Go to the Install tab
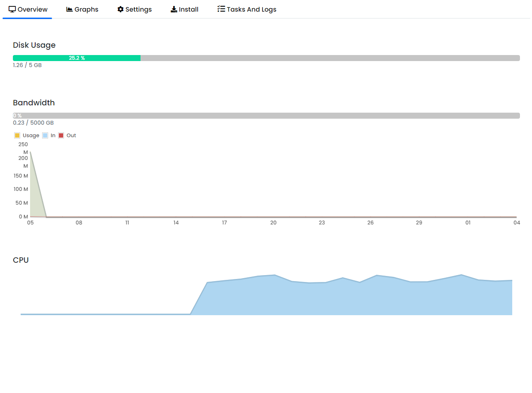The height and width of the screenshot is (393, 532). point(184,9)
